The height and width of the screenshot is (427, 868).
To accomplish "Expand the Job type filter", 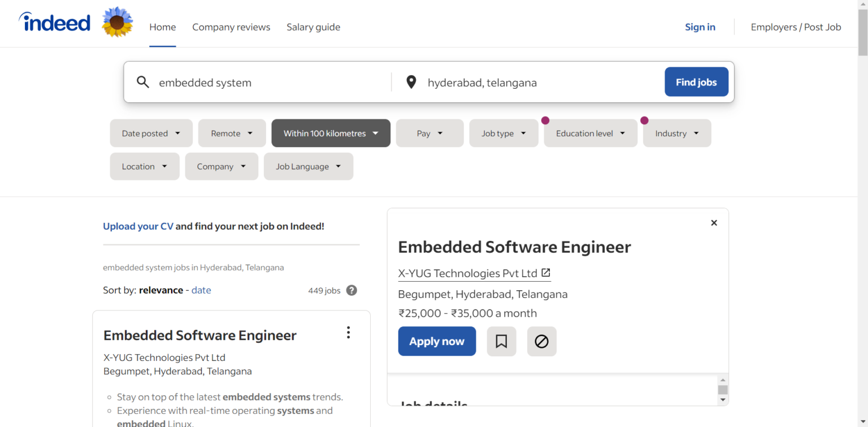I will [x=503, y=133].
